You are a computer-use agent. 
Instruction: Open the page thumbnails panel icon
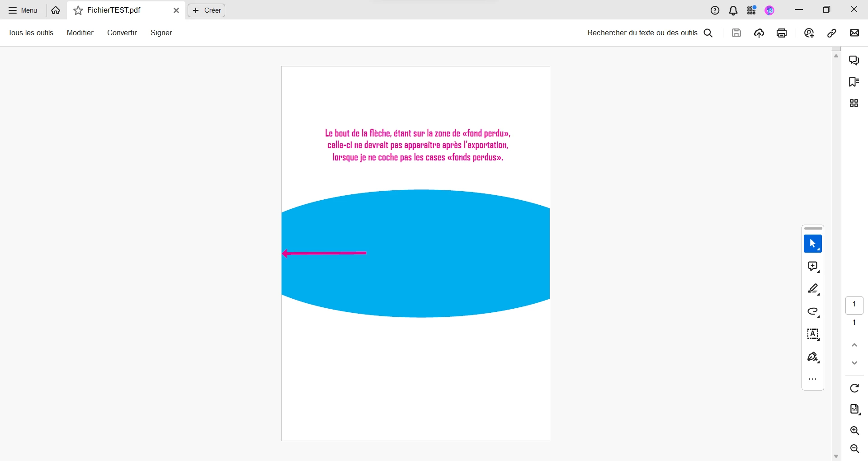[854, 103]
